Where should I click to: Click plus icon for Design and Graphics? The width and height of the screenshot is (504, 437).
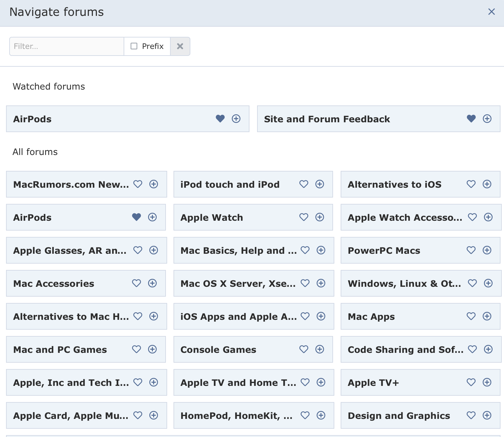point(487,415)
